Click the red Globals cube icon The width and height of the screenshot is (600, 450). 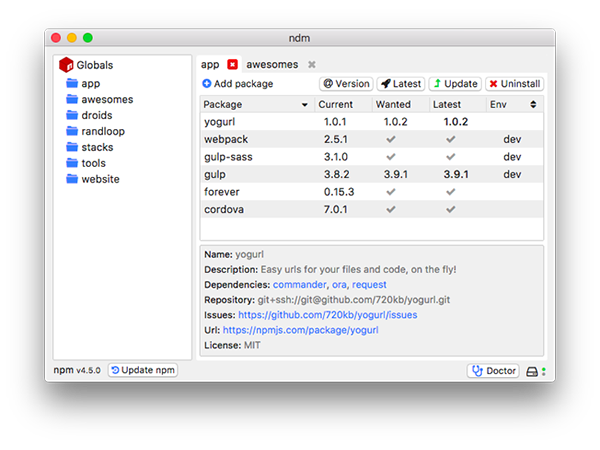[x=66, y=65]
